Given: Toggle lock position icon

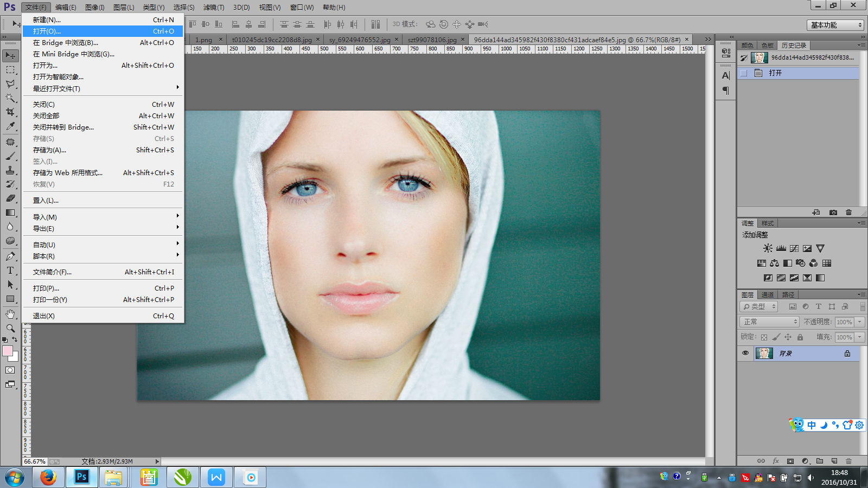Looking at the screenshot, I should 788,337.
